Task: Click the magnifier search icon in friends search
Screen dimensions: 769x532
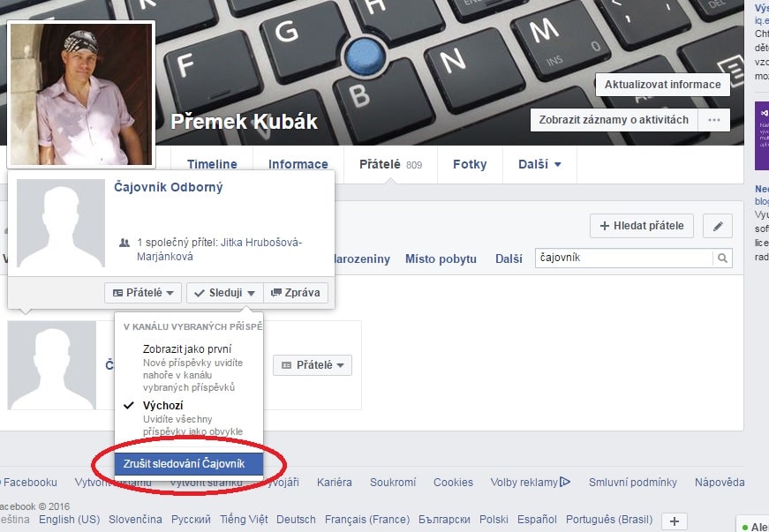Action: (722, 259)
